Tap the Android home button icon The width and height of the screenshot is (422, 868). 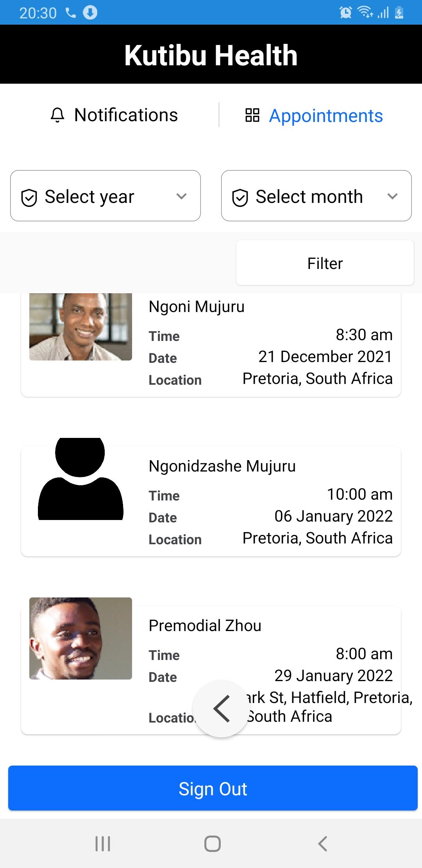coord(212,843)
